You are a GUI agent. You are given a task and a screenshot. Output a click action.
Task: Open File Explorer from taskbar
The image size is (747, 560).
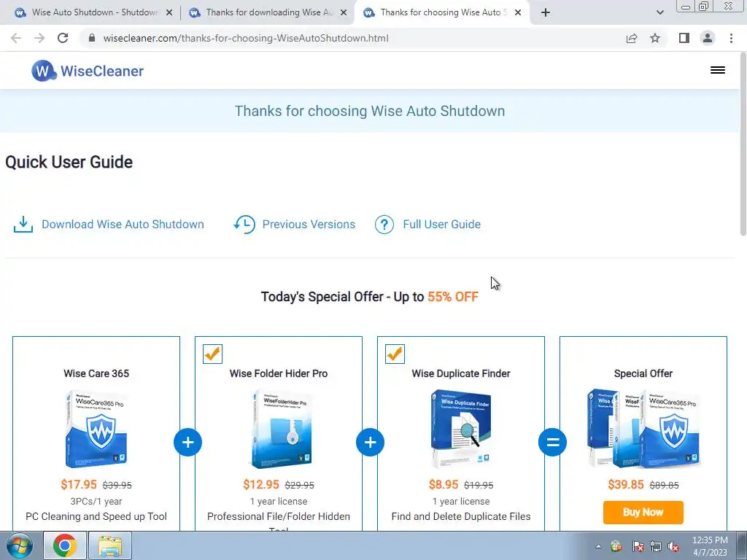111,545
